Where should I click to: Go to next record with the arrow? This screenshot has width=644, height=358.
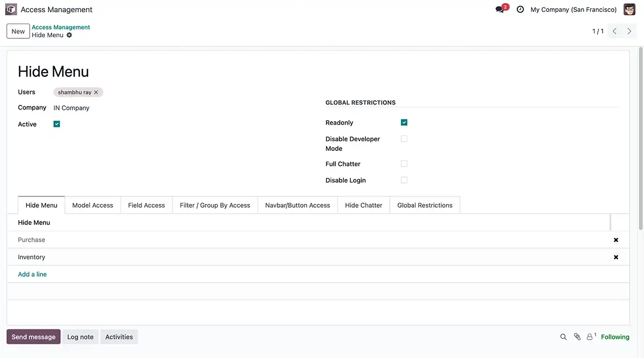[629, 31]
